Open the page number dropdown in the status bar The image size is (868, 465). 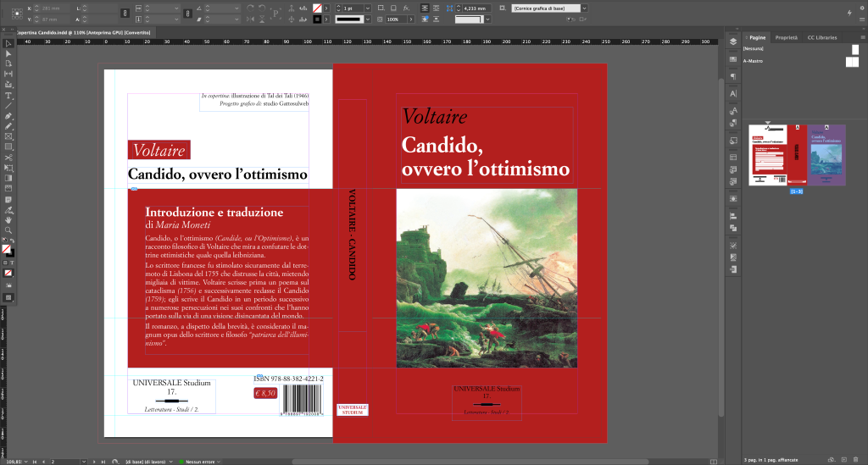(x=84, y=462)
